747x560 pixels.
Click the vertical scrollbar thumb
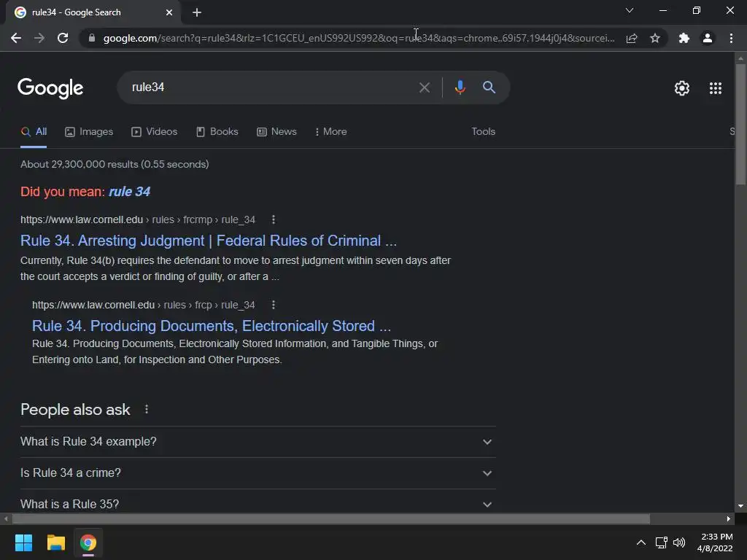(740, 124)
